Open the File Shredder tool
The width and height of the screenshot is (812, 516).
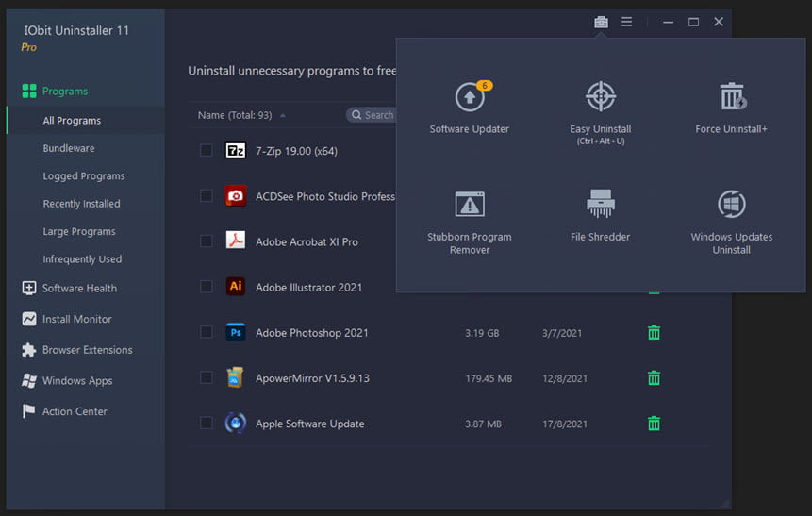tap(600, 215)
